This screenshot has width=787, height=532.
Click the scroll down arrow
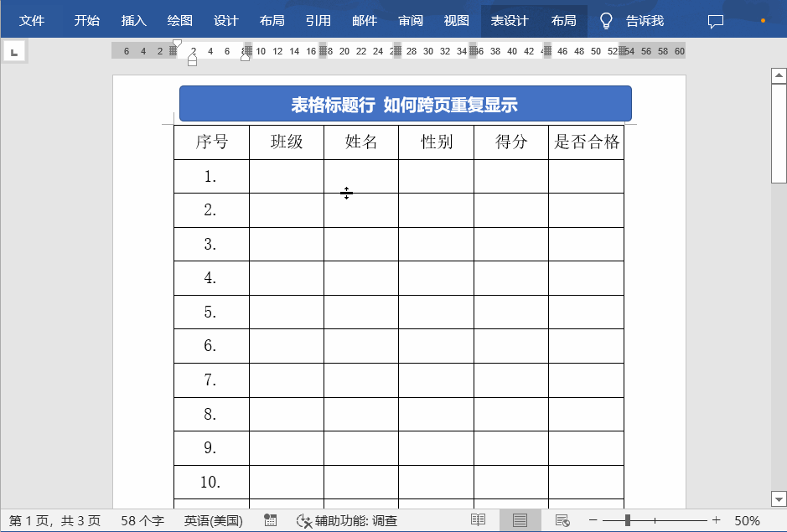pyautogui.click(x=779, y=498)
